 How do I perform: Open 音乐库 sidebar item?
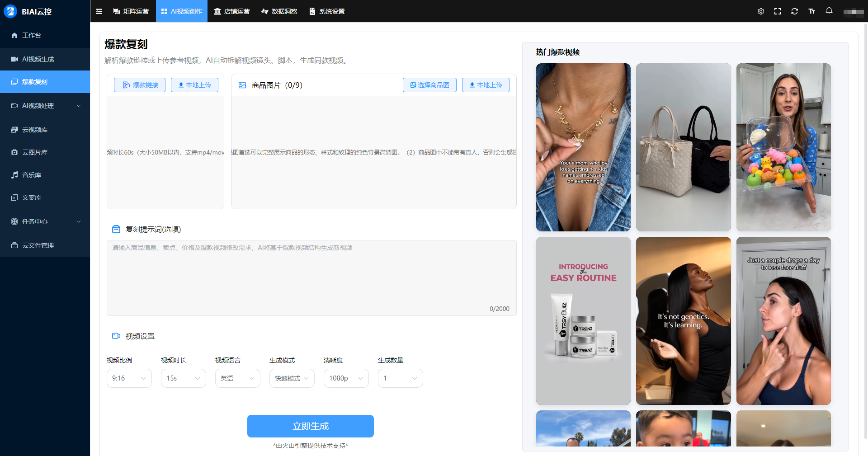click(45, 175)
